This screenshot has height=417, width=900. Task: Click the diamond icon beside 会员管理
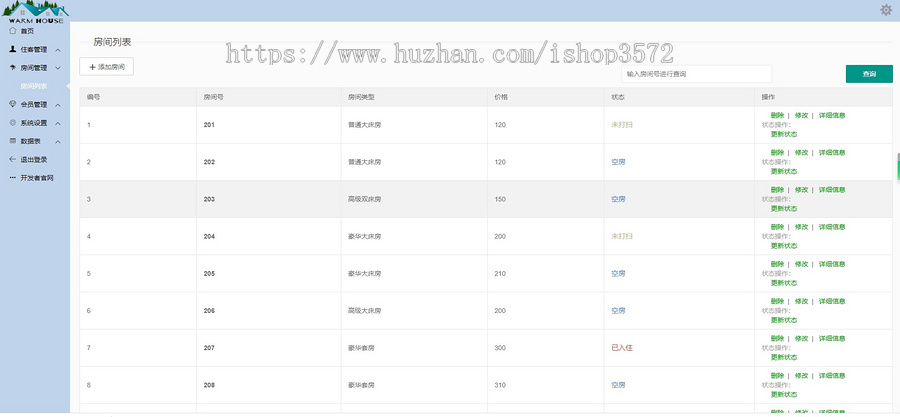coord(13,104)
